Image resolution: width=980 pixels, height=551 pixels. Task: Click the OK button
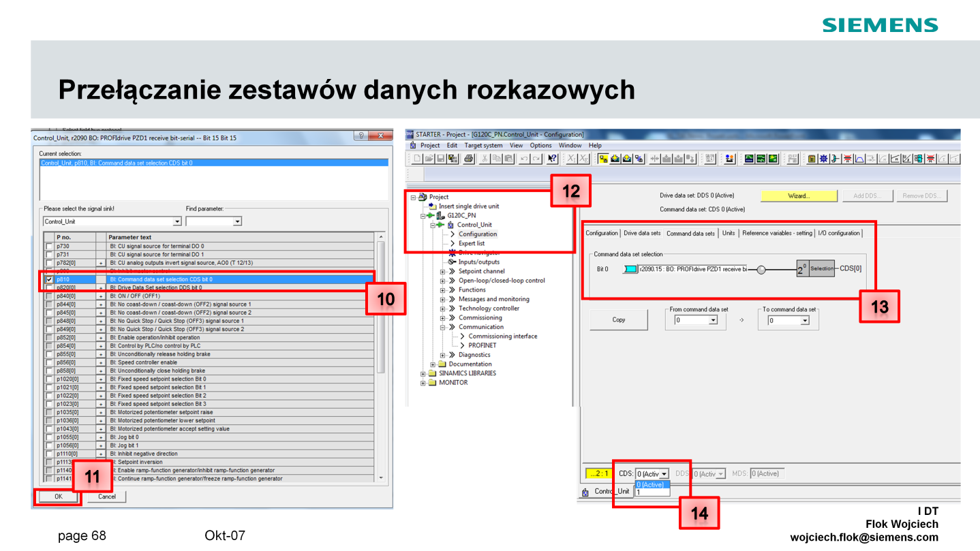pos(59,497)
